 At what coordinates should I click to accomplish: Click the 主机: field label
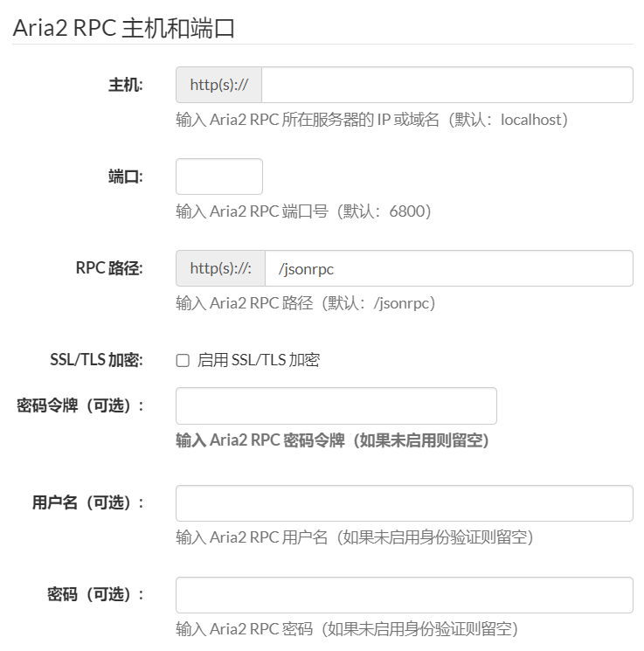126,85
